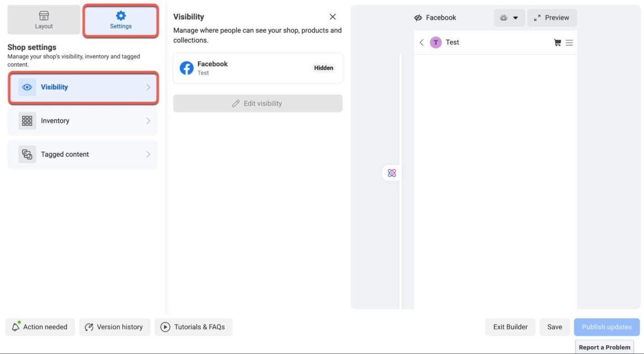Expand the Tagged content chevron

coord(148,154)
